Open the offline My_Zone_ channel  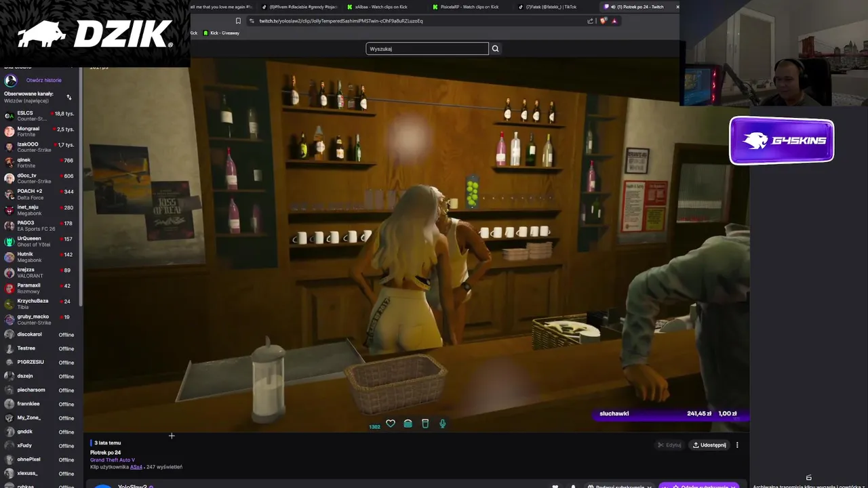tap(41, 418)
